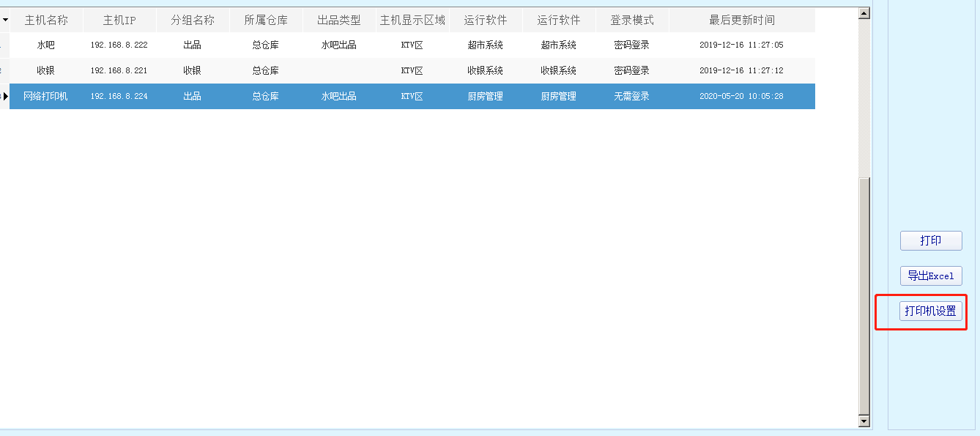Sort by 最后更新时间 column header
Viewport: 980px width, 436px height.
[742, 20]
